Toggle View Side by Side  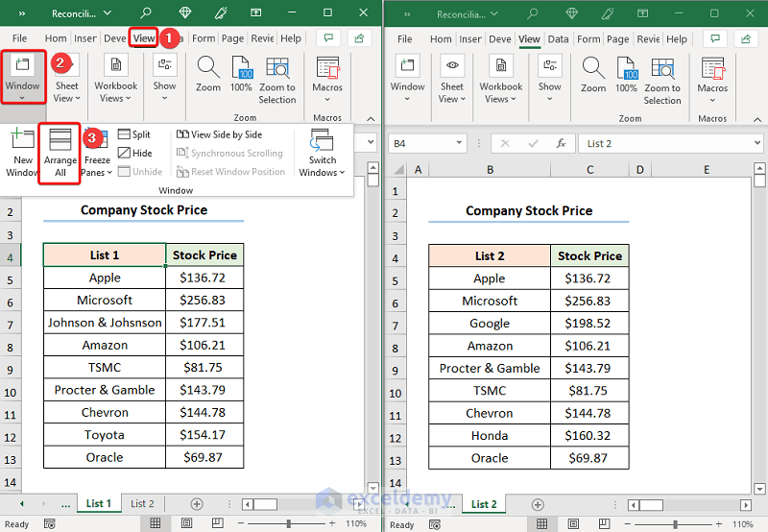(x=219, y=134)
